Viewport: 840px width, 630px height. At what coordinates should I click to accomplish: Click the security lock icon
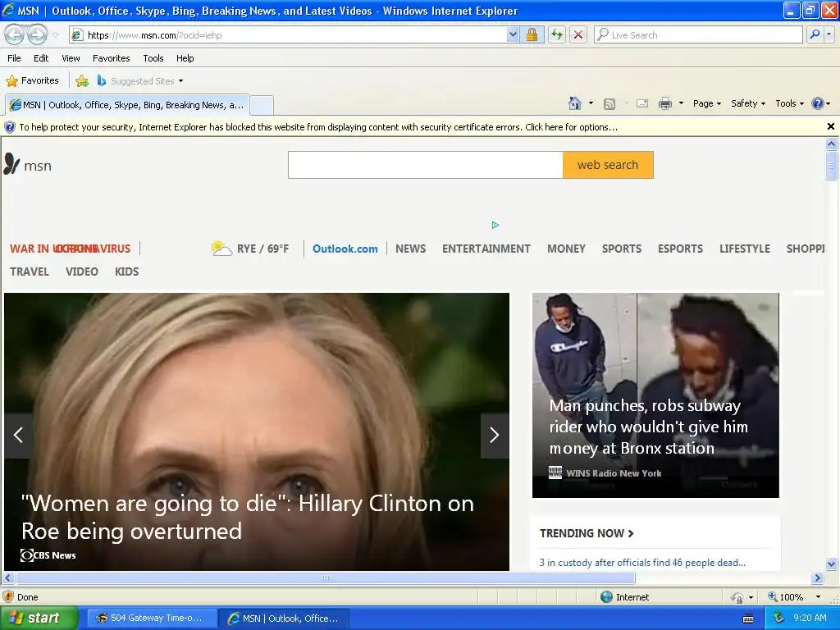click(x=532, y=34)
